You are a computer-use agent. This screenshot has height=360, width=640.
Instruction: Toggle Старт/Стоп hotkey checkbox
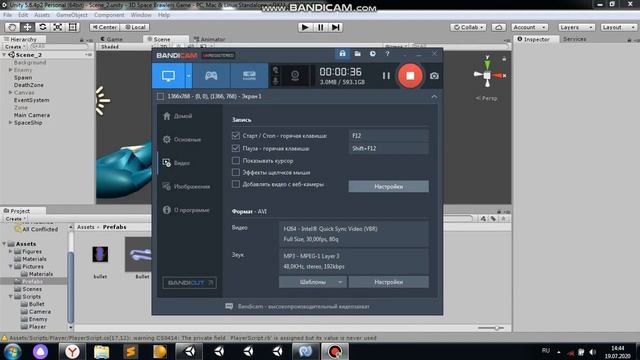click(x=236, y=136)
